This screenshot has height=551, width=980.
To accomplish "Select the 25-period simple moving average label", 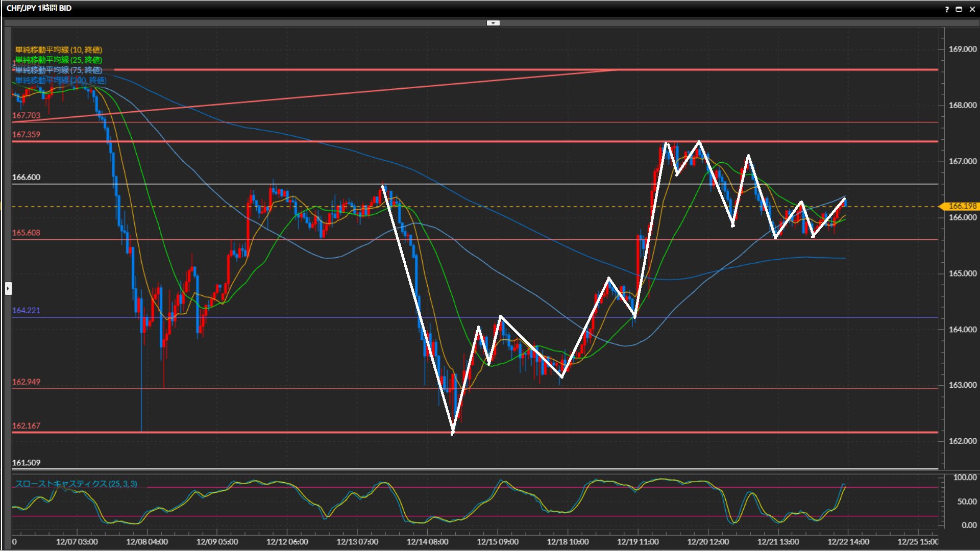I will pos(59,60).
